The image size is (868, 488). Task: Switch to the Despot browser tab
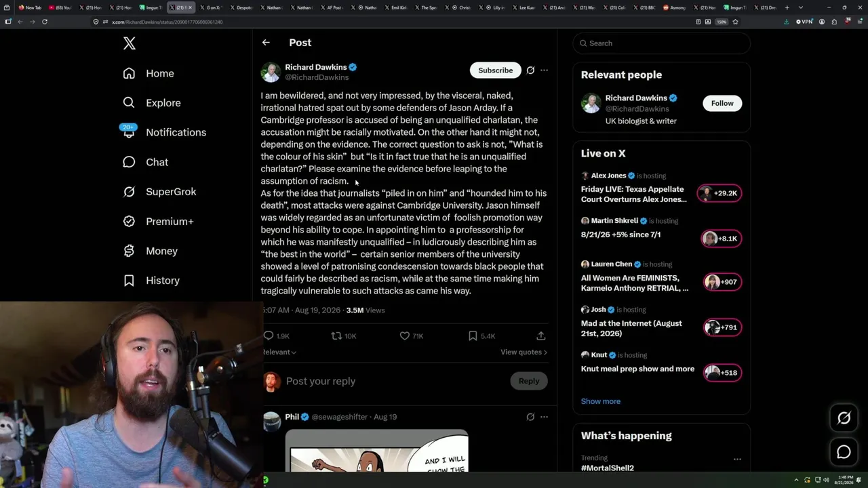(242, 7)
